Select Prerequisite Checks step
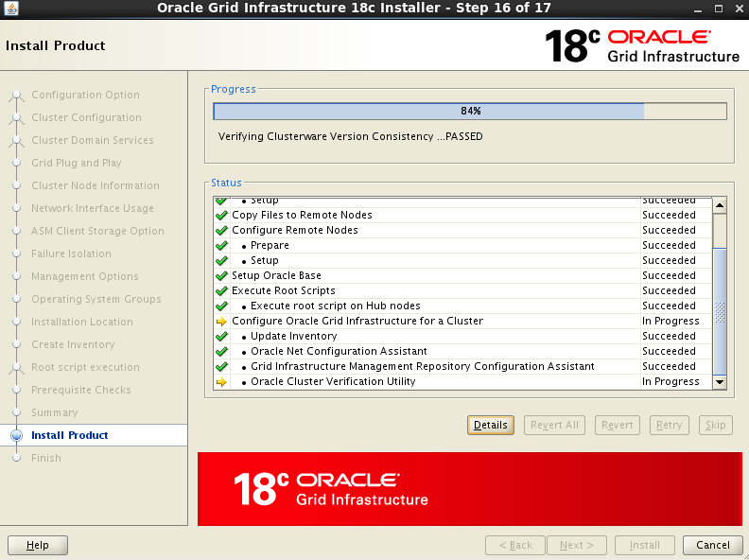749x560 pixels. pos(81,390)
